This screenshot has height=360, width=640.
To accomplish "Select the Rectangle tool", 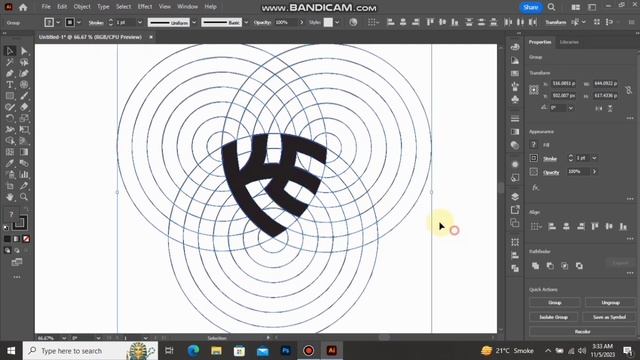I will point(10,96).
